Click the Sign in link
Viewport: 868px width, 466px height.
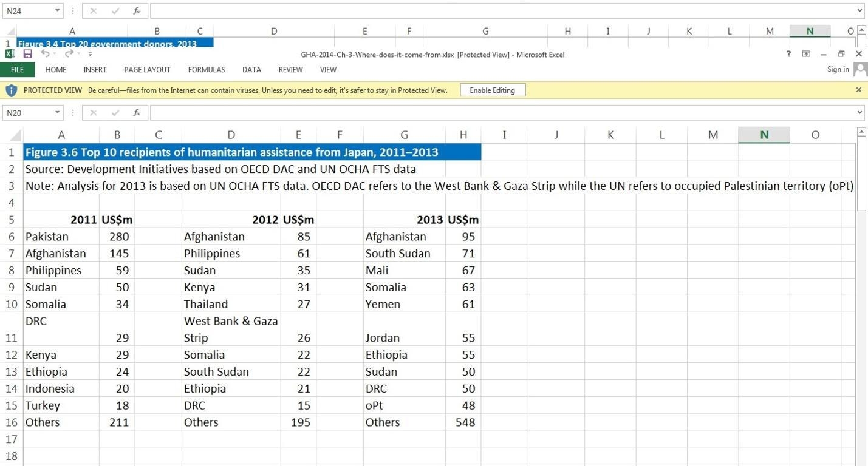tap(838, 69)
